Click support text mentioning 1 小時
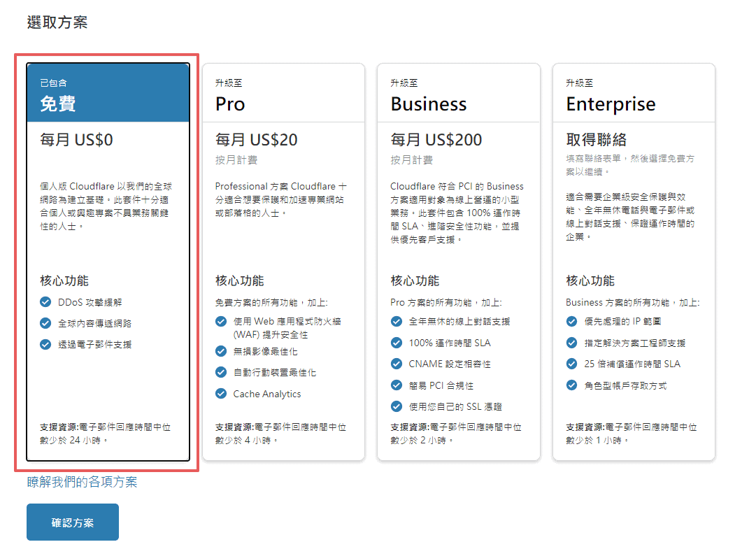 pos(632,434)
